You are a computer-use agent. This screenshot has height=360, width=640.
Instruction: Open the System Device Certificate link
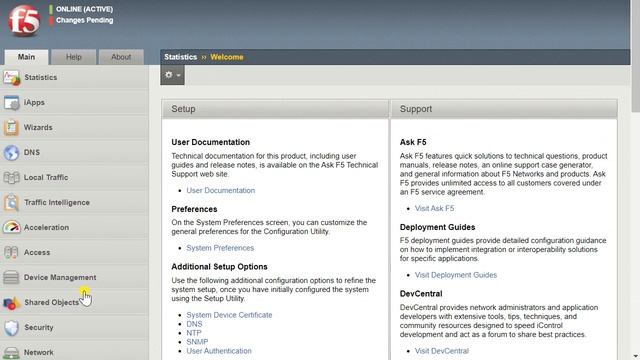tap(229, 315)
